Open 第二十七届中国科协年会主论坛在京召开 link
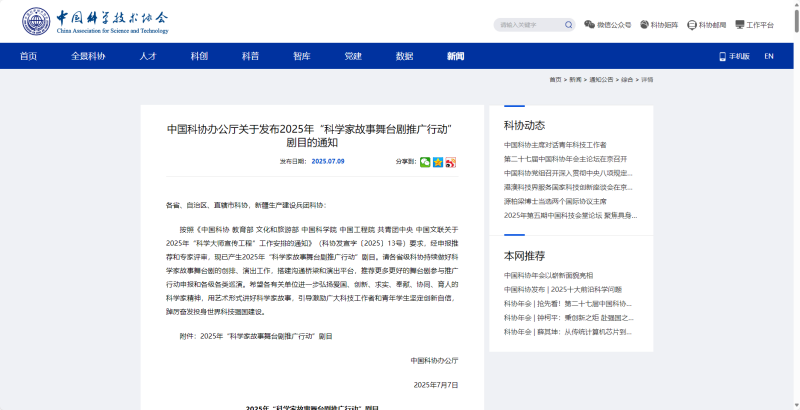The height and width of the screenshot is (410, 800). 565,159
